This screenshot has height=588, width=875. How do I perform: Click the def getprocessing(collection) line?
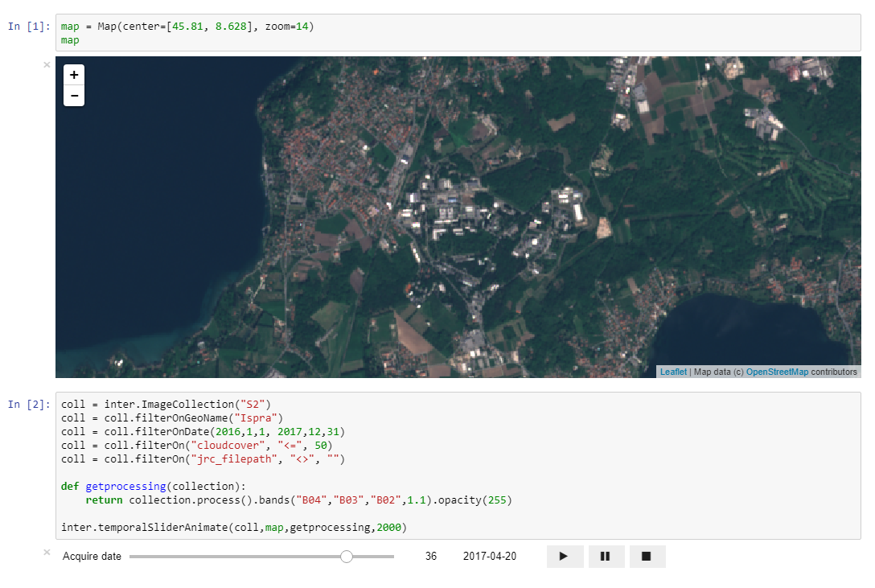point(153,486)
